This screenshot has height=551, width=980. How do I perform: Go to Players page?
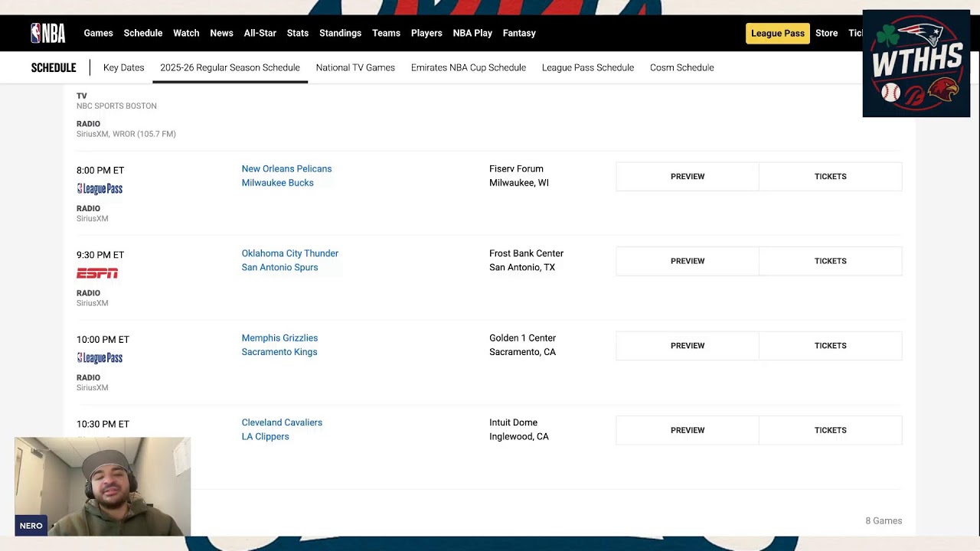tap(426, 33)
